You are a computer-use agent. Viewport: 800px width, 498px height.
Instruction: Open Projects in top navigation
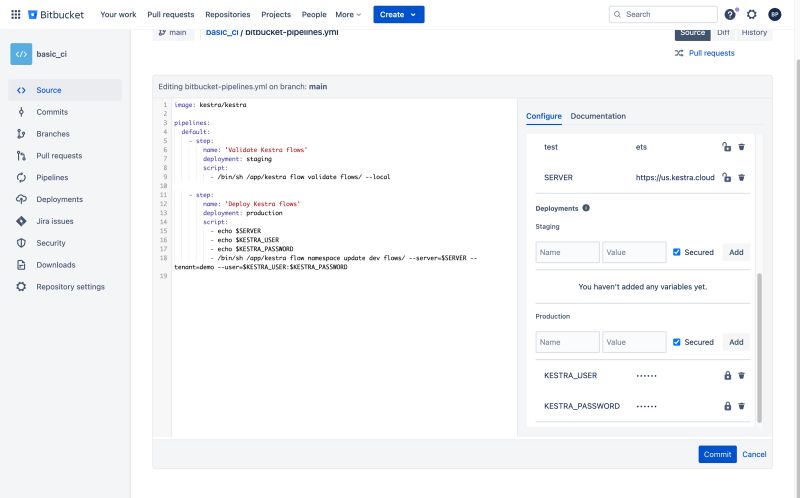[276, 14]
